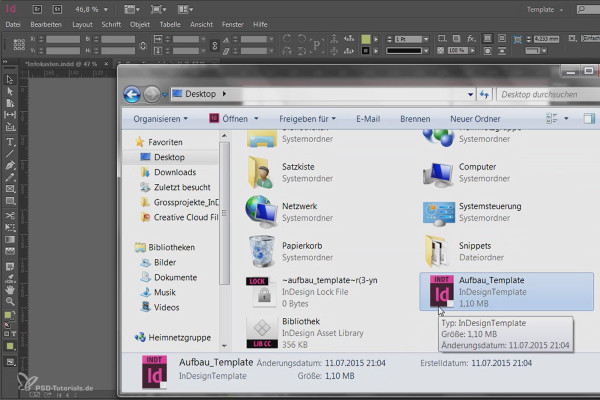Open Adobe Stock via the St icon
600x400 pixels.
click(x=57, y=9)
